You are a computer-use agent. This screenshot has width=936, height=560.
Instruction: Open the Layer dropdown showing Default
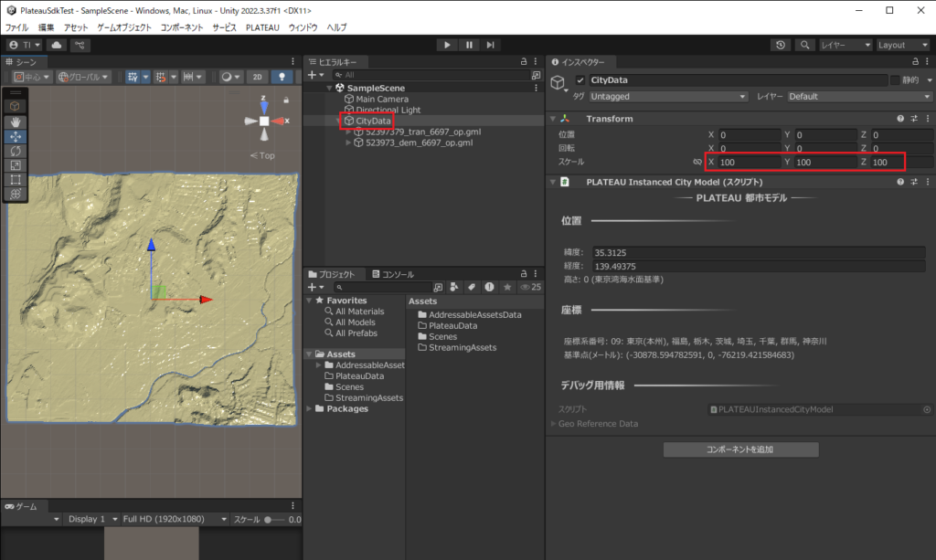pos(859,97)
